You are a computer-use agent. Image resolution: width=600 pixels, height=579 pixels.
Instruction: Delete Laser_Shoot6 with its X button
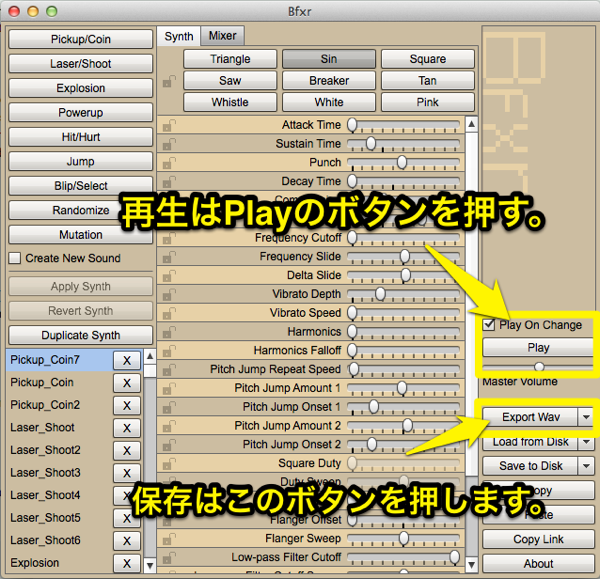[x=127, y=541]
